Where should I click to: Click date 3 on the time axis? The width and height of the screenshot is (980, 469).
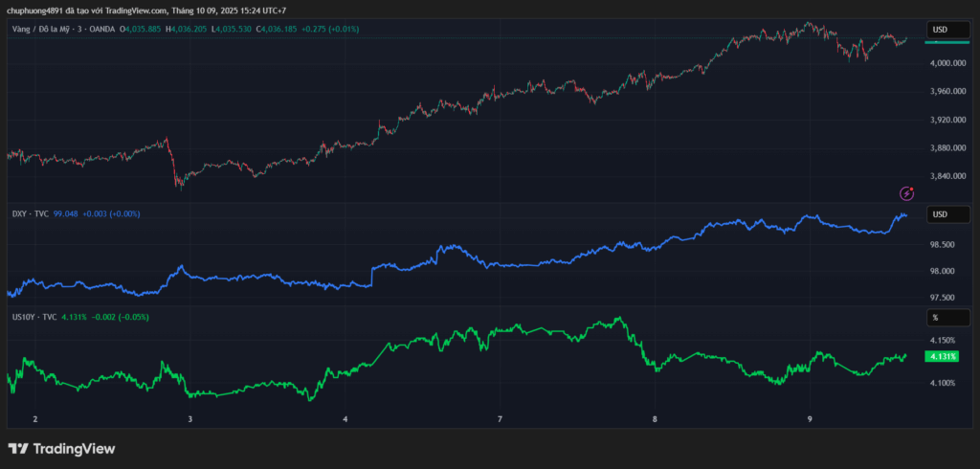[x=189, y=419]
